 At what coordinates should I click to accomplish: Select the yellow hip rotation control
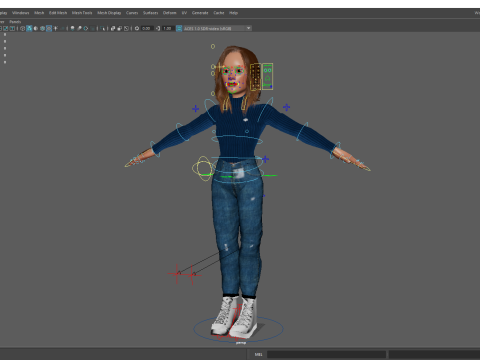click(x=202, y=168)
